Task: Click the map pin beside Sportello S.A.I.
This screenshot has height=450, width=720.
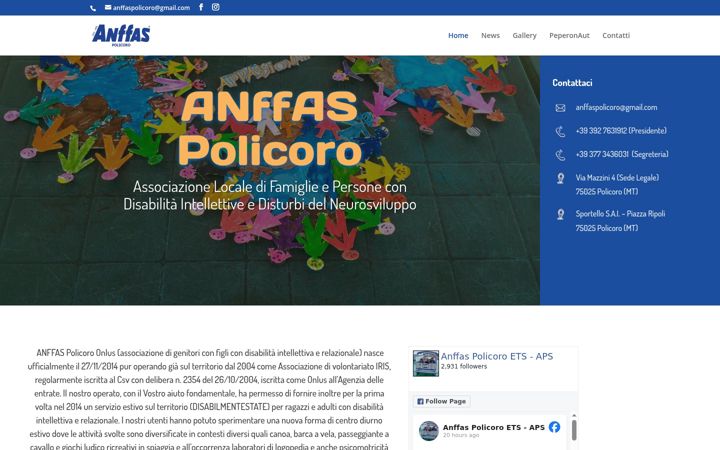Action: [560, 214]
